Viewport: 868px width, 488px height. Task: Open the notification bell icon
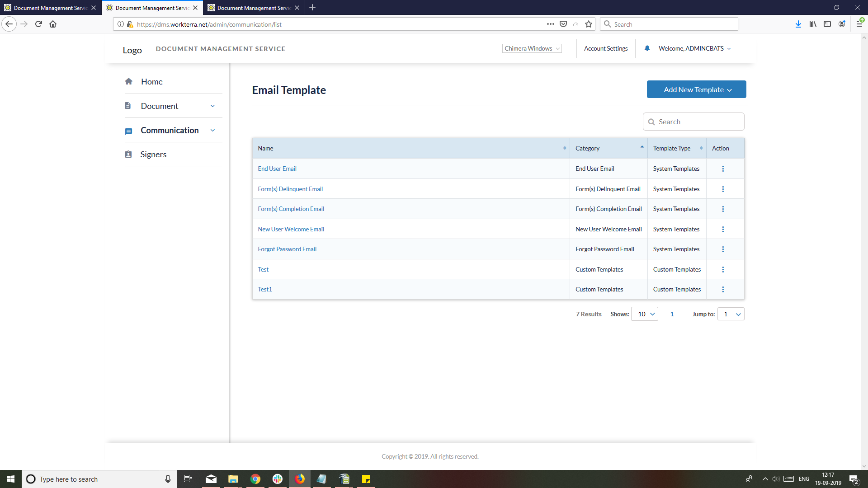click(647, 48)
